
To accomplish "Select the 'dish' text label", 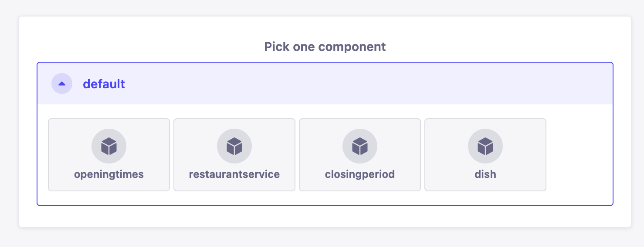I will 485,174.
